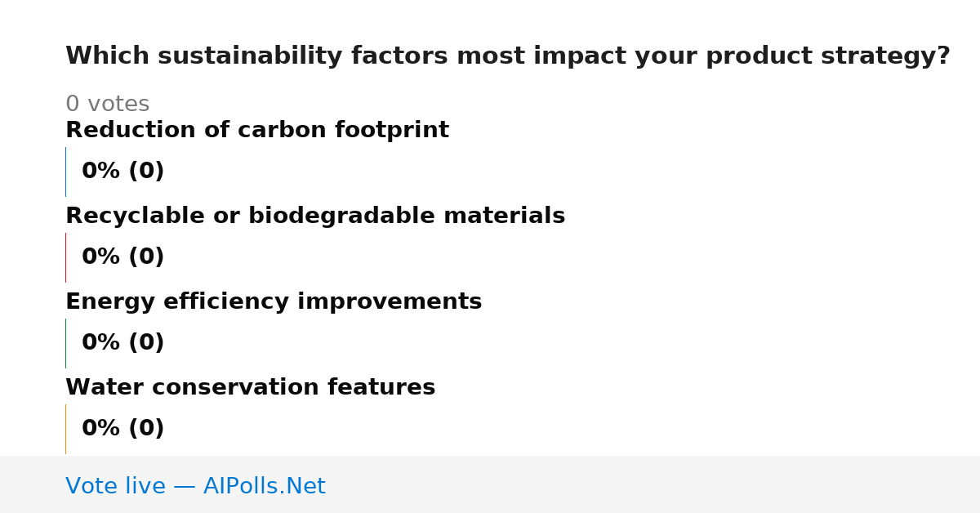Click the poll question heading text

click(x=508, y=56)
